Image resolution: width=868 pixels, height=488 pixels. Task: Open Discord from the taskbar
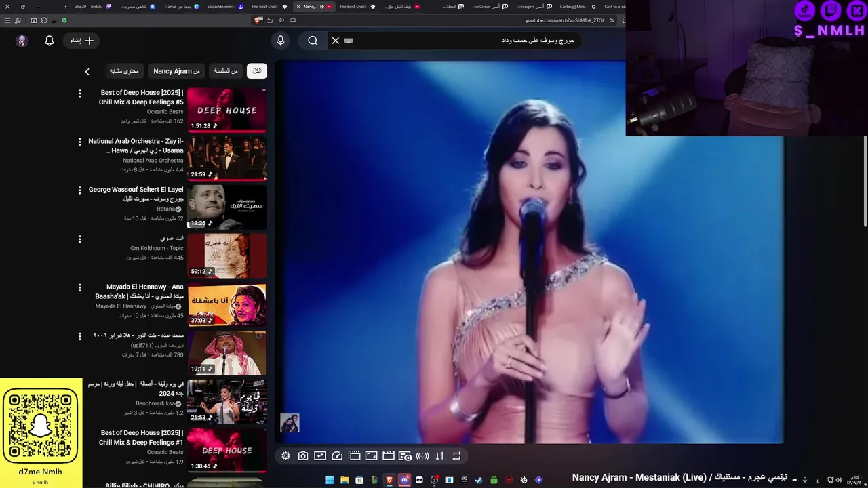405,480
